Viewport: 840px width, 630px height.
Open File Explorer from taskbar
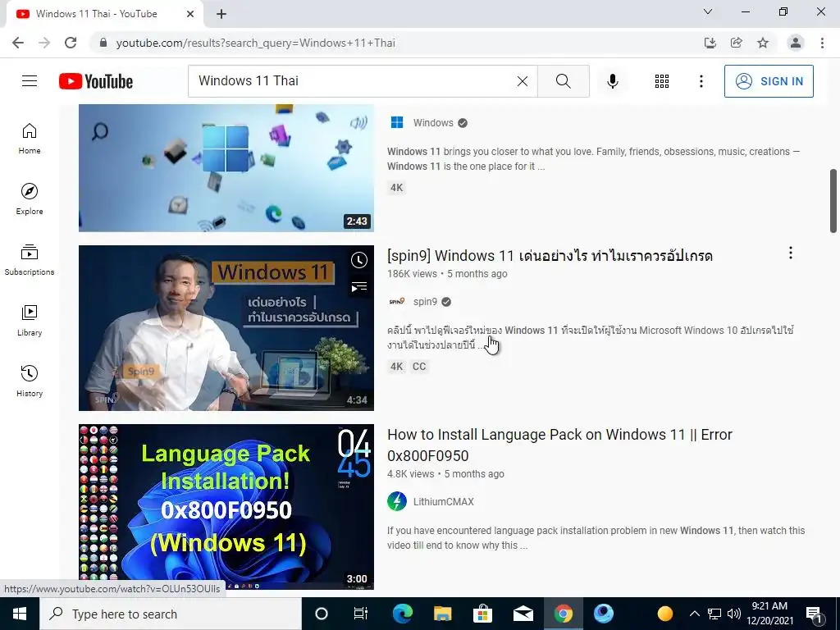coord(442,614)
